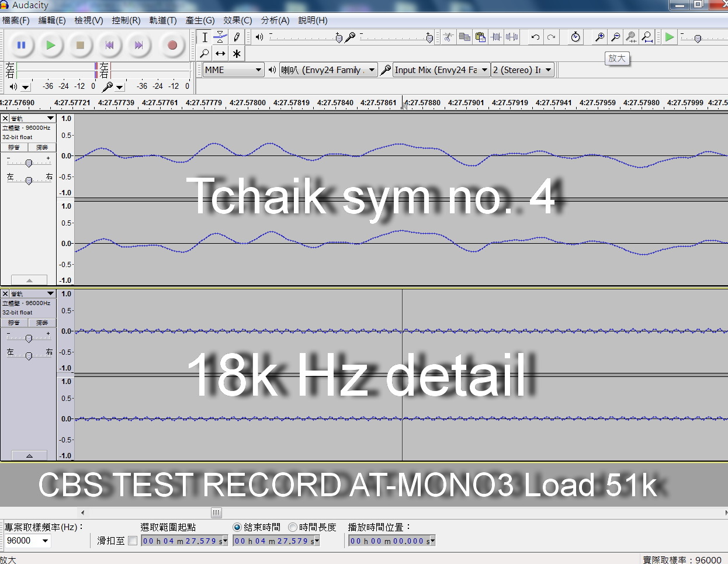Adjust the output volume slider
The image size is (728, 564).
coord(339,37)
